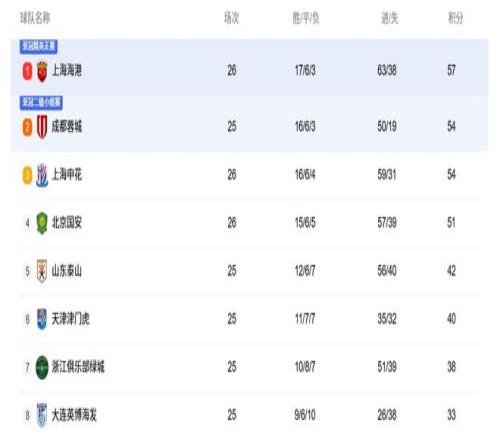The height and width of the screenshot is (440, 500).
Task: Open the 上海海港 team name link
Action: pos(67,71)
